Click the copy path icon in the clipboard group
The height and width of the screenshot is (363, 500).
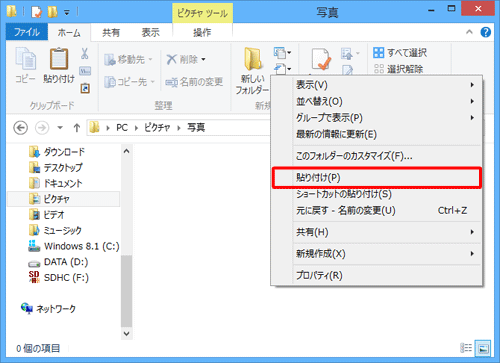click(x=85, y=71)
